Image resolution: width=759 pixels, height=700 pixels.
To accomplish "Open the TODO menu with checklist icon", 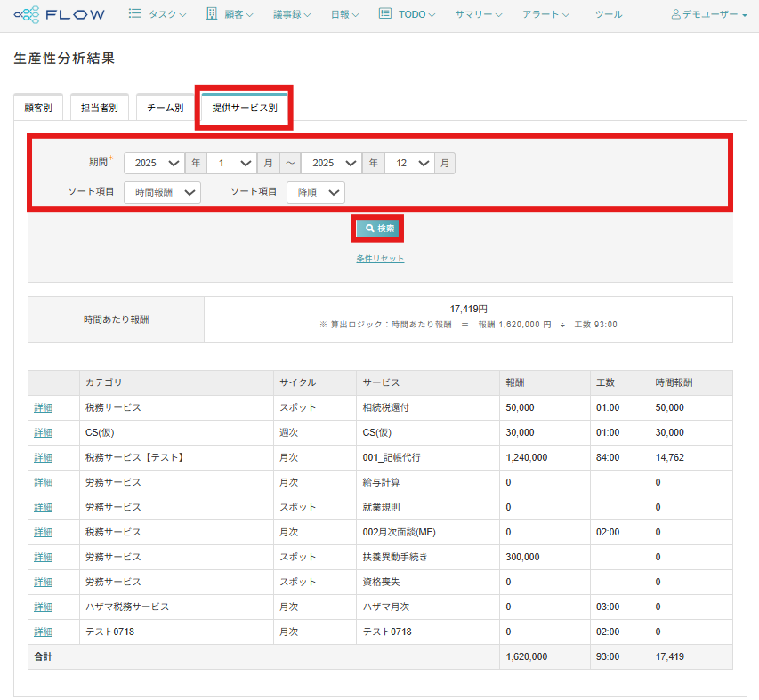I will pos(407,14).
